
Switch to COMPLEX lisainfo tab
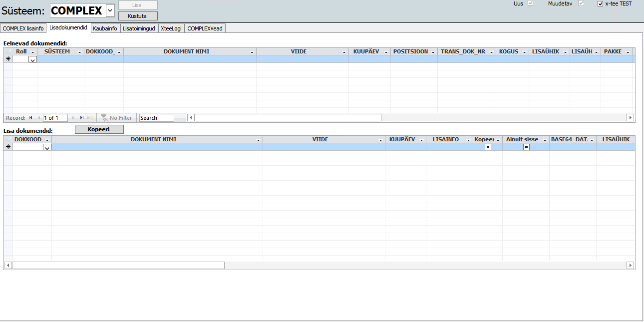tap(23, 28)
